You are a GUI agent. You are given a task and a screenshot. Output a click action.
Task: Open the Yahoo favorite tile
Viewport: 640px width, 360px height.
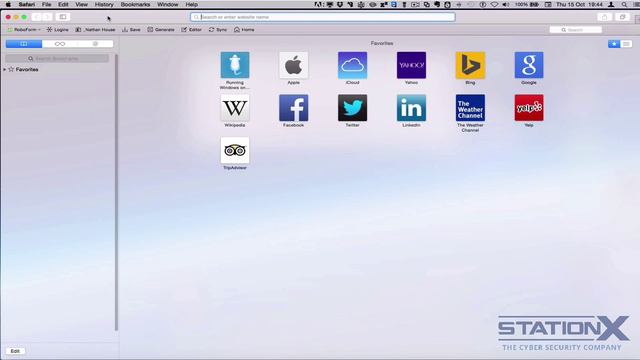coord(411,65)
